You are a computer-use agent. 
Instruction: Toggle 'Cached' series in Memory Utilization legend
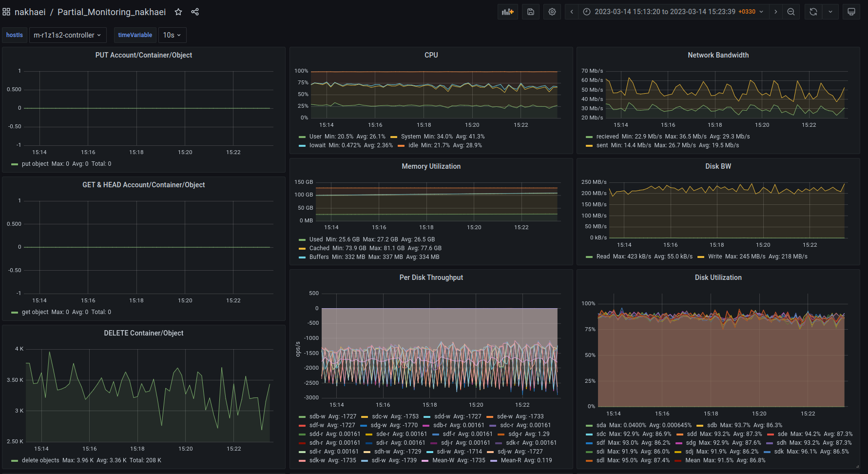(x=319, y=248)
